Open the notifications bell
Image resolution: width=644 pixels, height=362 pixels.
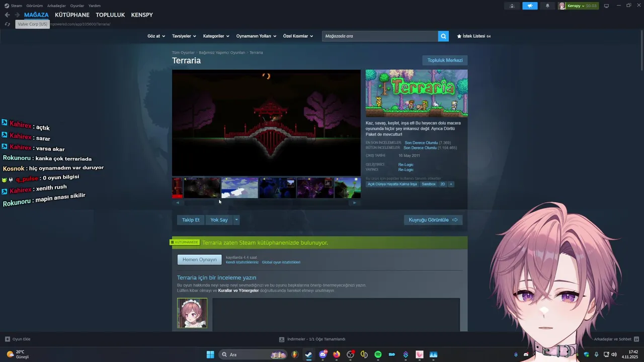[x=547, y=6]
